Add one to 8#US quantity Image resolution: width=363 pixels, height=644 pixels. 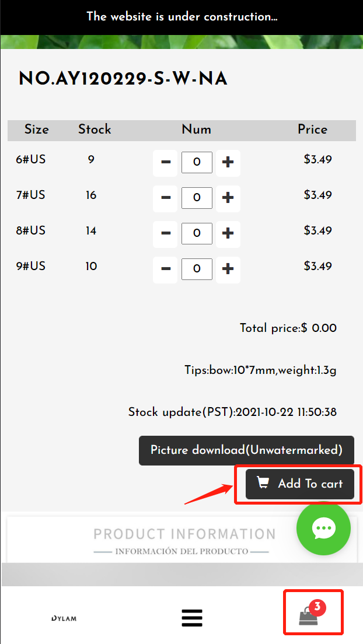tap(228, 234)
